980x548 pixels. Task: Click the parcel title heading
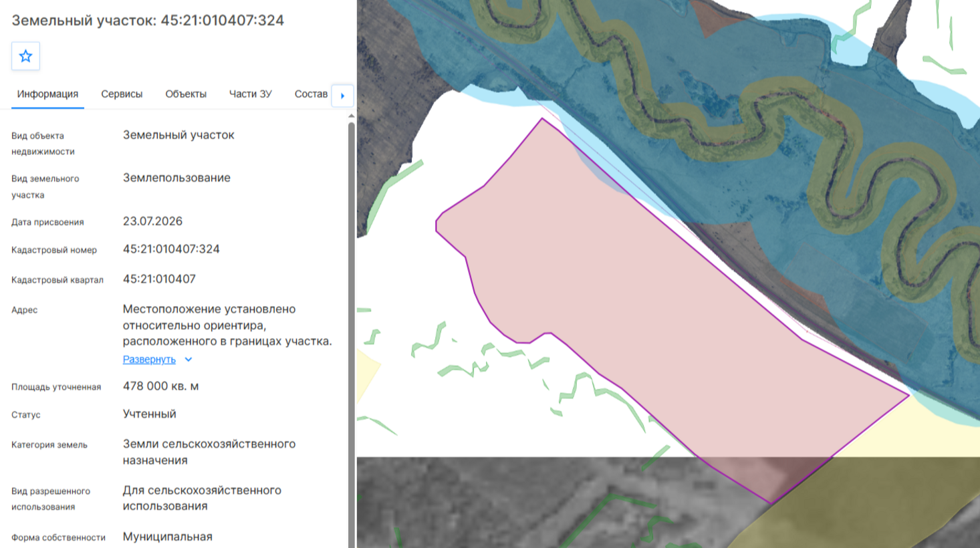coord(148,20)
